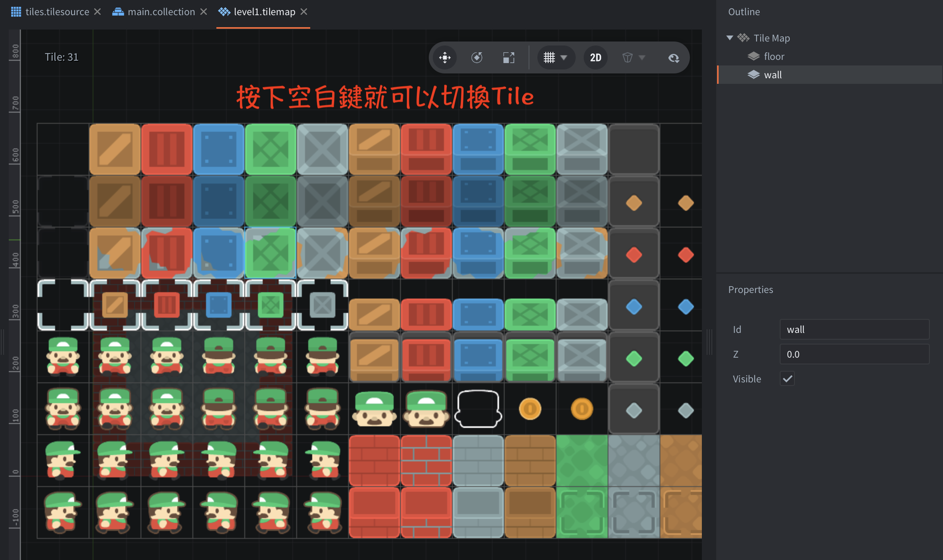Click the grid visibility icon

coord(549,58)
